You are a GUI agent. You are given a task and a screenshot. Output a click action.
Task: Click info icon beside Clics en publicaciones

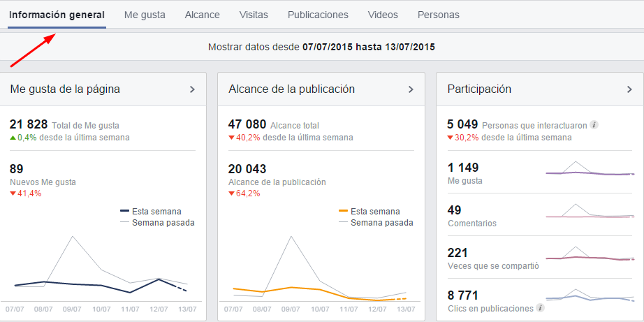coord(539,308)
